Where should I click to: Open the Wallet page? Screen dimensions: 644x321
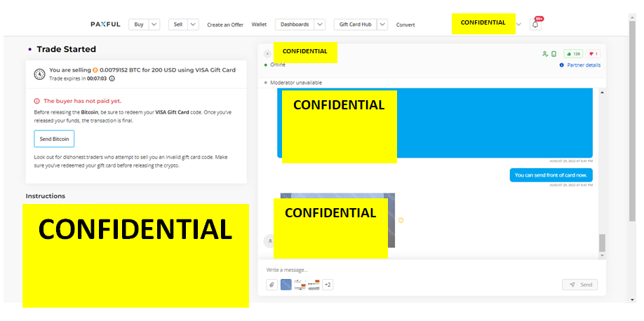[x=259, y=25]
